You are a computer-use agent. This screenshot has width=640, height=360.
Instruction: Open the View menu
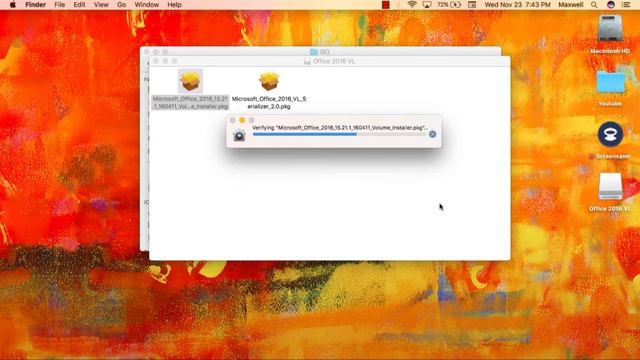click(x=101, y=5)
